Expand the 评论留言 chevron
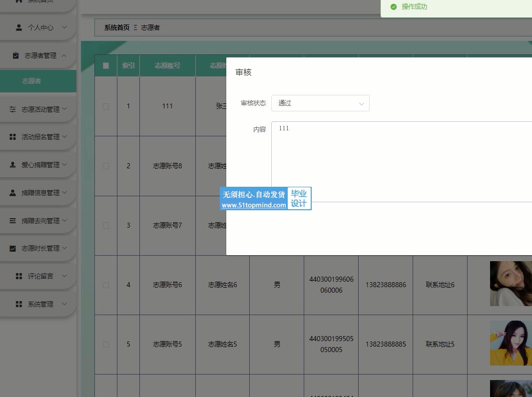 [x=64, y=276]
